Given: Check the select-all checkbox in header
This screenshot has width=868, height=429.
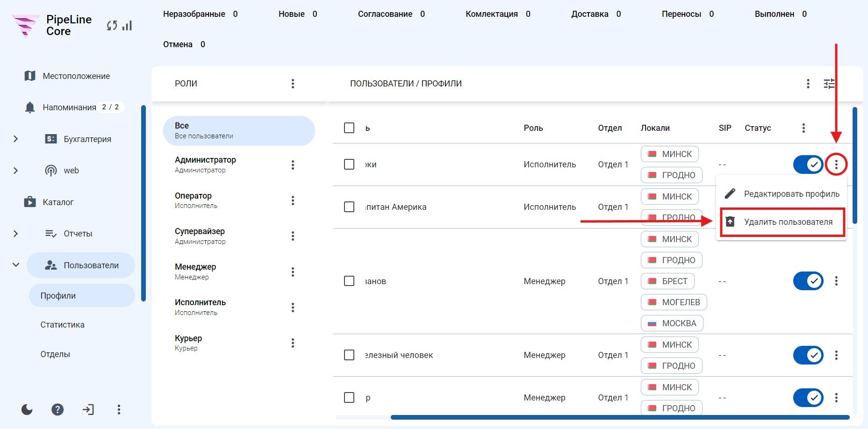Looking at the screenshot, I should pyautogui.click(x=349, y=128).
